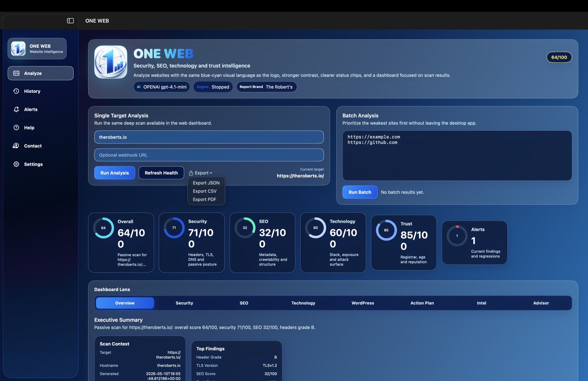The image size is (588, 381).
Task: Click the ONE WEB sidebar logo
Action: click(x=18, y=49)
